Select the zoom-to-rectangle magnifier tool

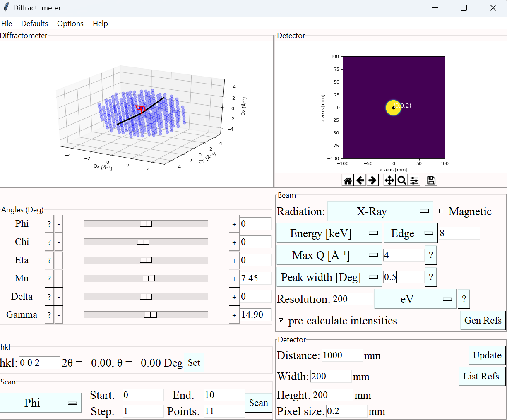tap(401, 180)
